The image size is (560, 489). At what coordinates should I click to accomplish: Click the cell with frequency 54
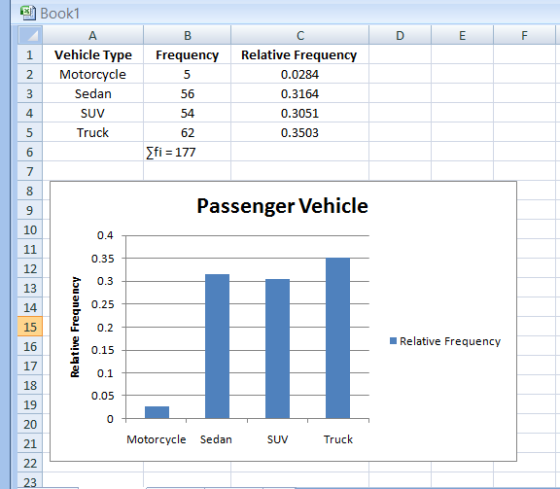187,113
